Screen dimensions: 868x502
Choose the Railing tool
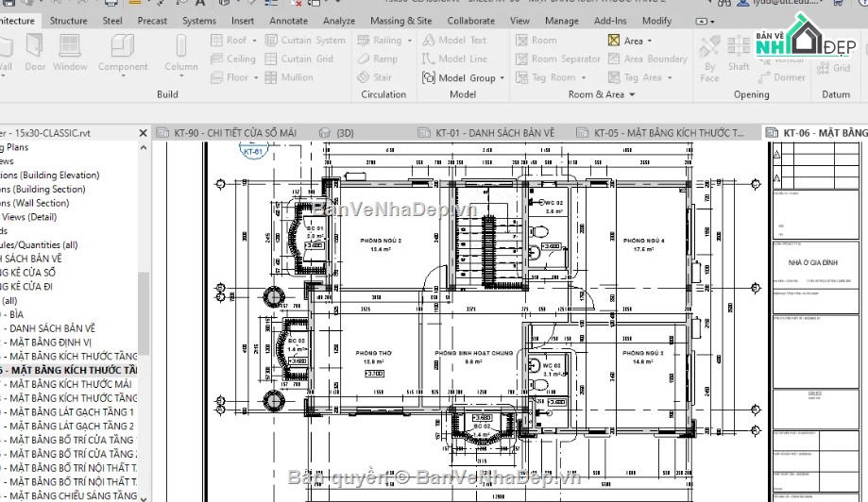tap(380, 41)
